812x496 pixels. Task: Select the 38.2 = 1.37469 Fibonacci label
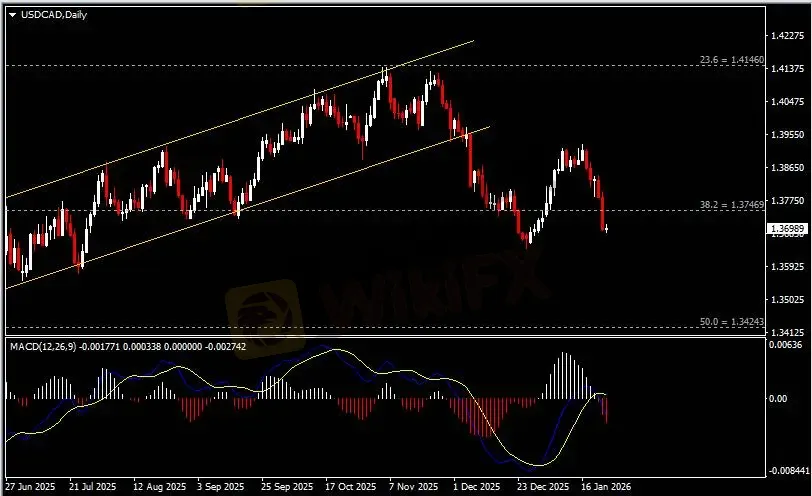tap(732, 205)
